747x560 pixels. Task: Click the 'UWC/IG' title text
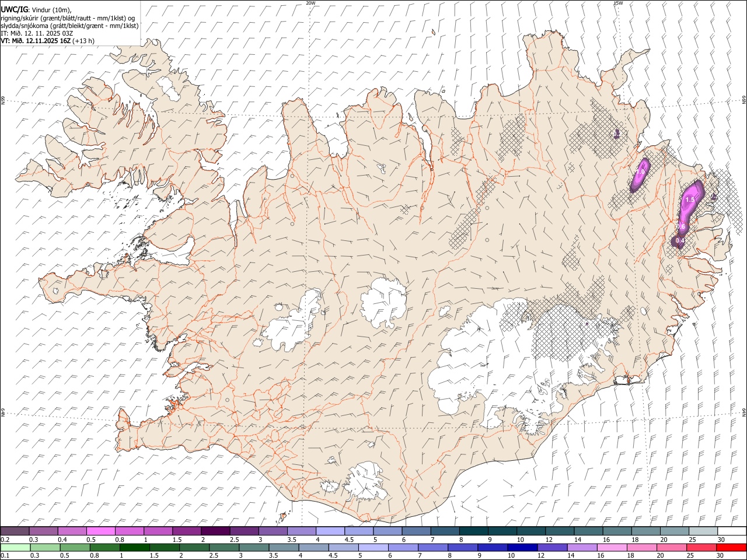[14, 9]
